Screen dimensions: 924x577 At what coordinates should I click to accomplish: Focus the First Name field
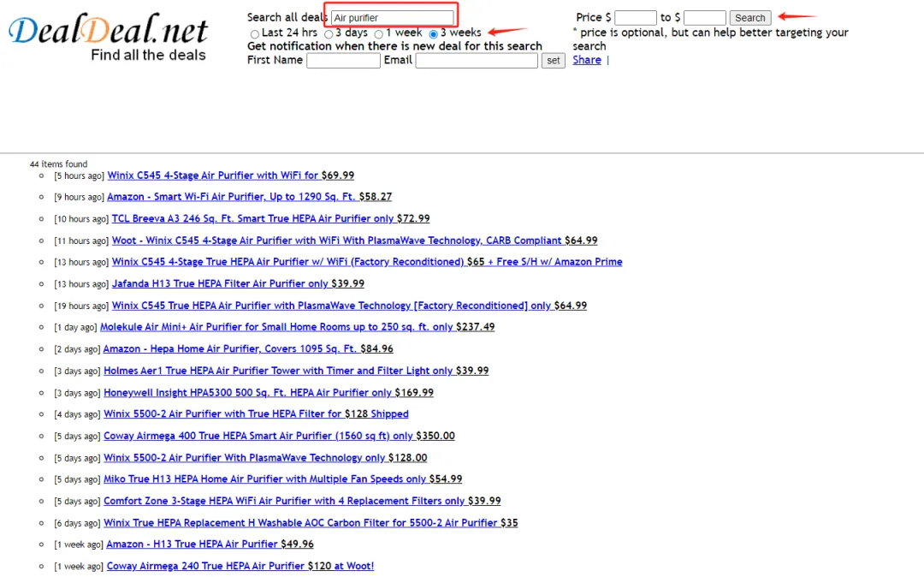[x=344, y=61]
